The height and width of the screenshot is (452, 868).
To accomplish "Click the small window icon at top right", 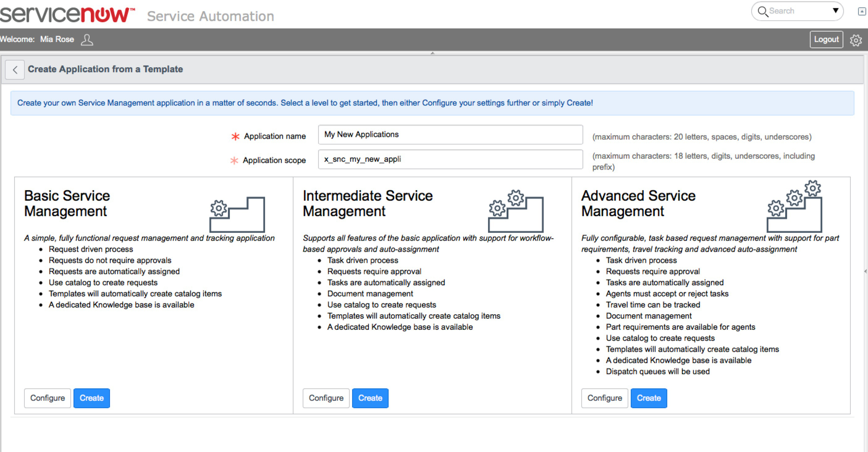I will tap(862, 11).
